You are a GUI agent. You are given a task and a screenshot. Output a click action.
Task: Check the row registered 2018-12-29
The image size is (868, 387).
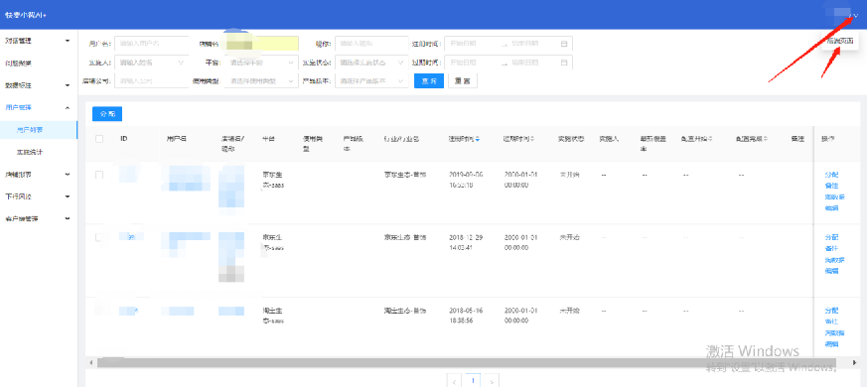click(99, 237)
